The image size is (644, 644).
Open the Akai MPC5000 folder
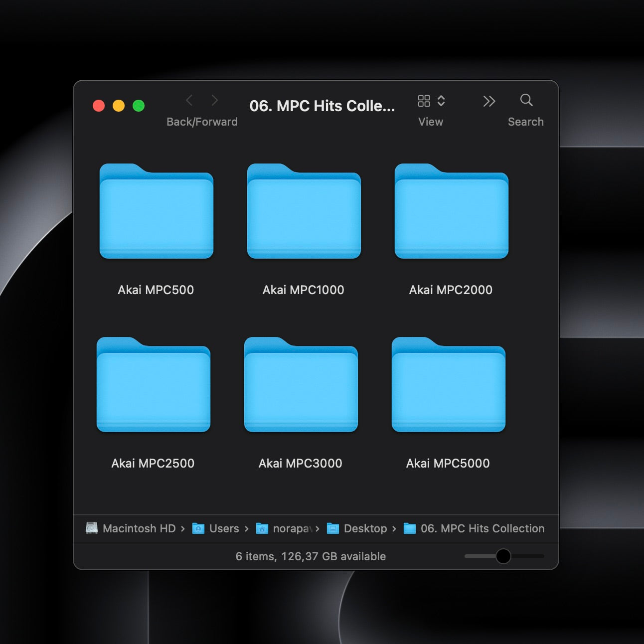pyautogui.click(x=448, y=386)
